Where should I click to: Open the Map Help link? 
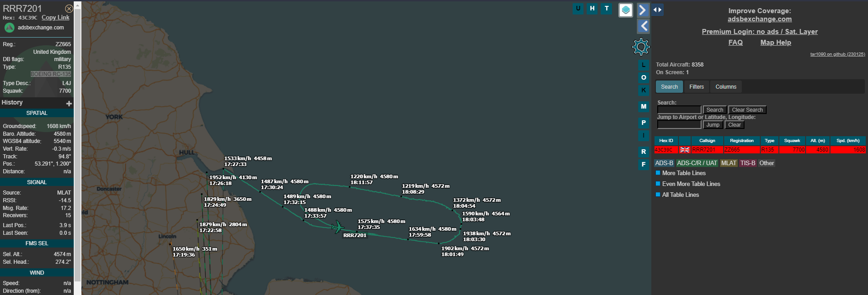pyautogui.click(x=776, y=43)
